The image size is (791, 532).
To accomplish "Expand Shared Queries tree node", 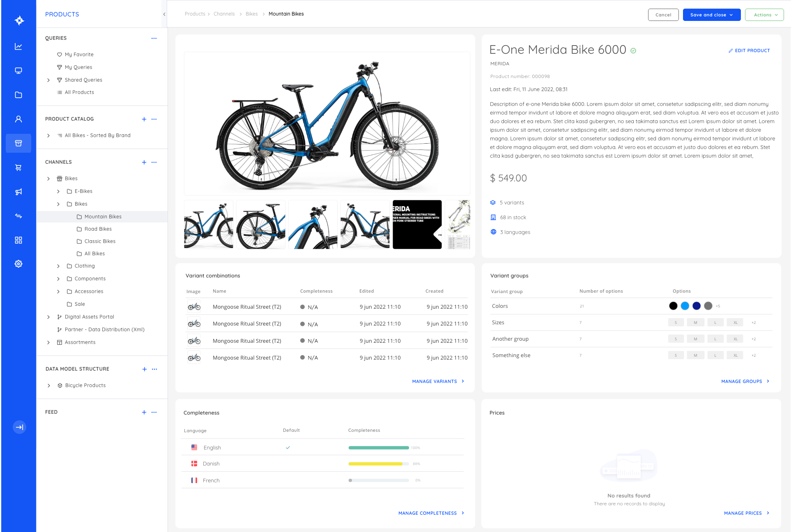I will click(x=48, y=80).
